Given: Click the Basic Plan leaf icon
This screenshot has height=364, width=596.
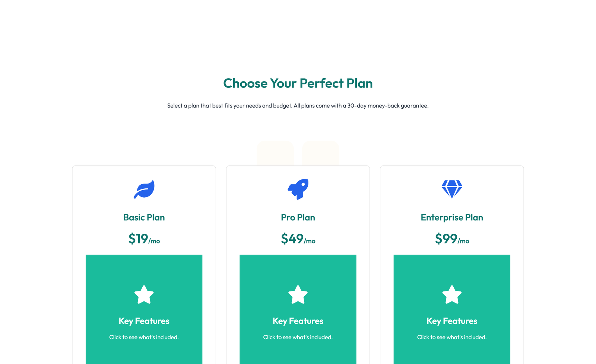Looking at the screenshot, I should point(144,189).
